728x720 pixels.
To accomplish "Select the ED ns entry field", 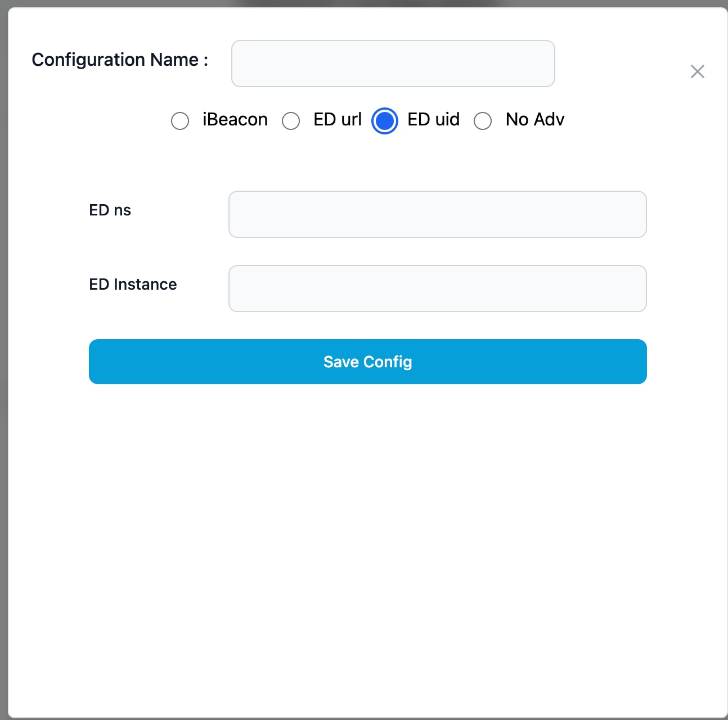I will point(437,214).
